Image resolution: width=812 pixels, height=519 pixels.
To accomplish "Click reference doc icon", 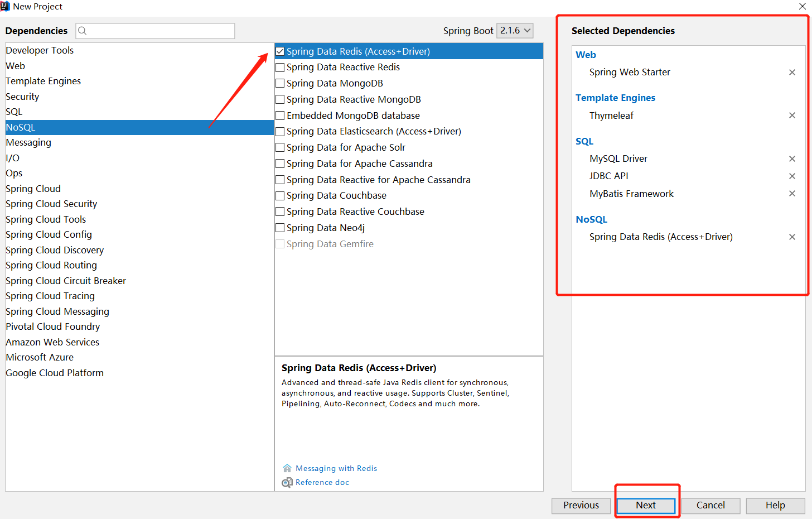I will [287, 483].
